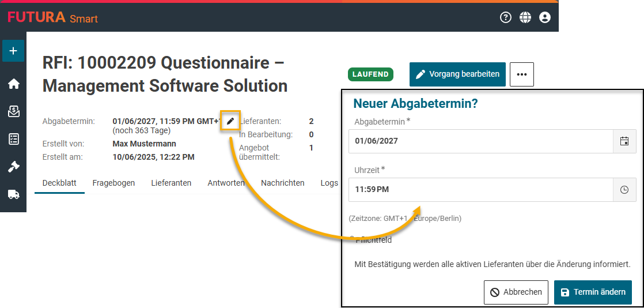Screen dimensions: 644x308
Task: Click the plus add button in sidebar
Action: click(x=13, y=51)
